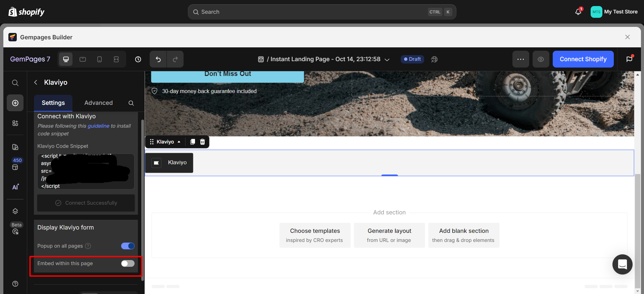644x294 pixels.
Task: Disable Popup on all pages toggle
Action: coord(128,246)
